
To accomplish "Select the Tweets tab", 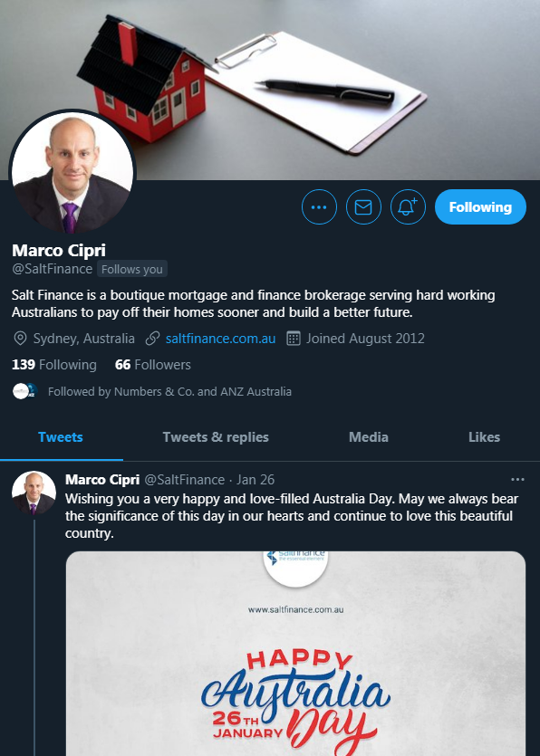I will [61, 437].
